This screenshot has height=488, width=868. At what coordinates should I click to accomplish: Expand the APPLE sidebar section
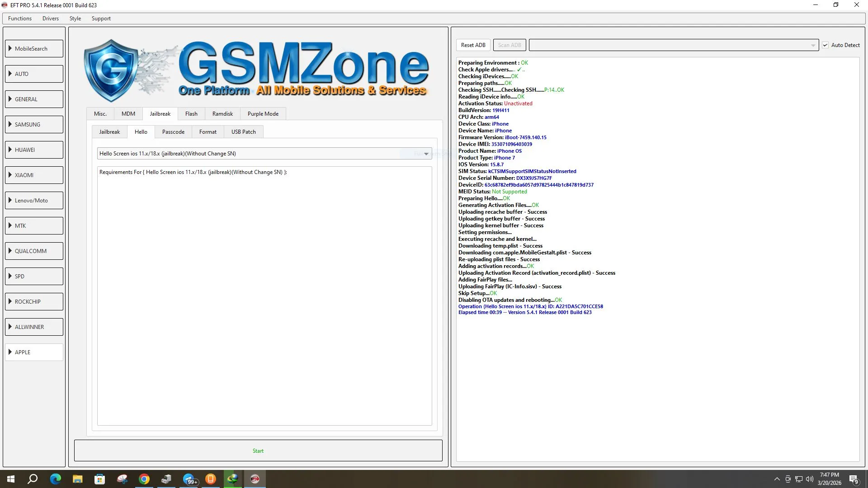click(34, 352)
